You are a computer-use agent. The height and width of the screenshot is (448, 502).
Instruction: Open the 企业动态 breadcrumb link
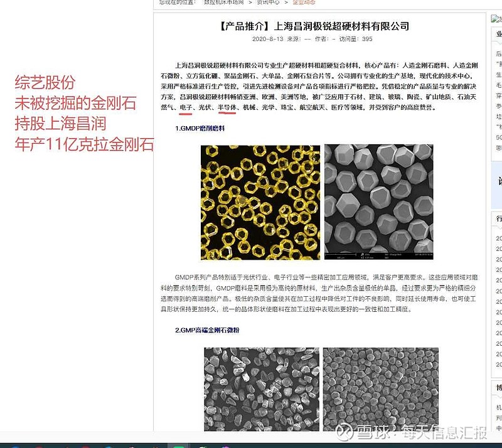tap(304, 2)
